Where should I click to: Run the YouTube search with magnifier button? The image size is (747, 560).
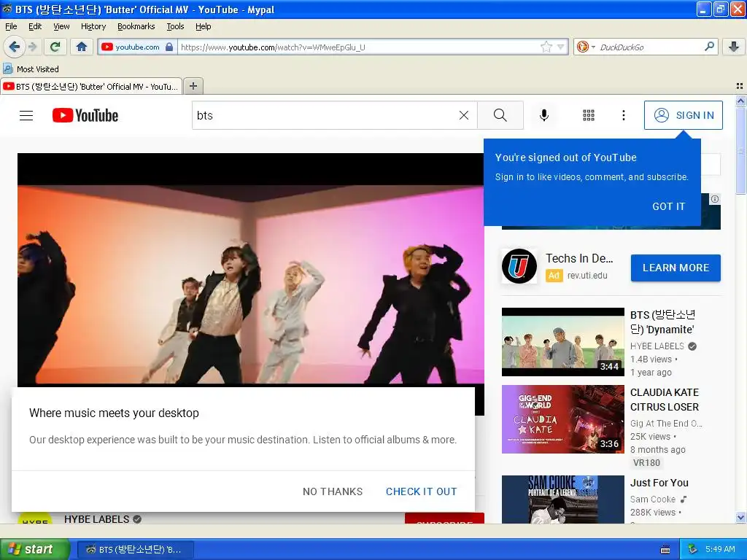(500, 115)
